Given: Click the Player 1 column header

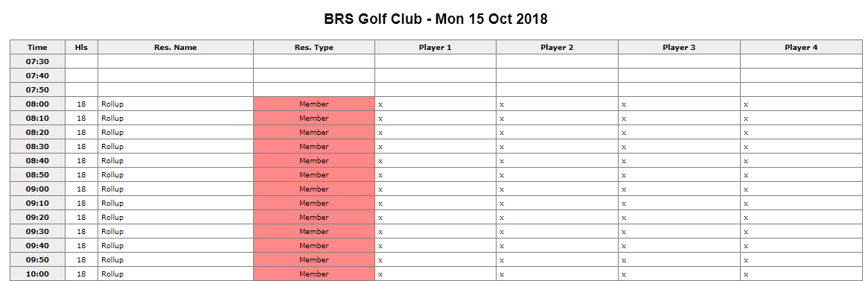Looking at the screenshot, I should point(435,47).
